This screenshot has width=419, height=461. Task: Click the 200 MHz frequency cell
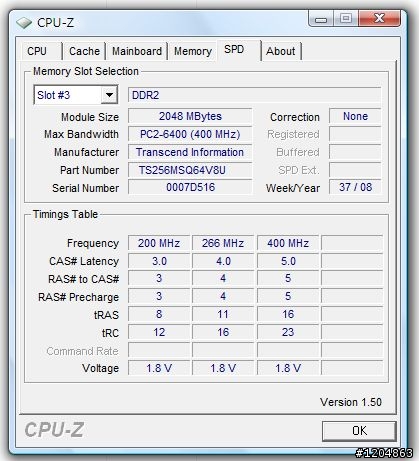[x=159, y=243]
